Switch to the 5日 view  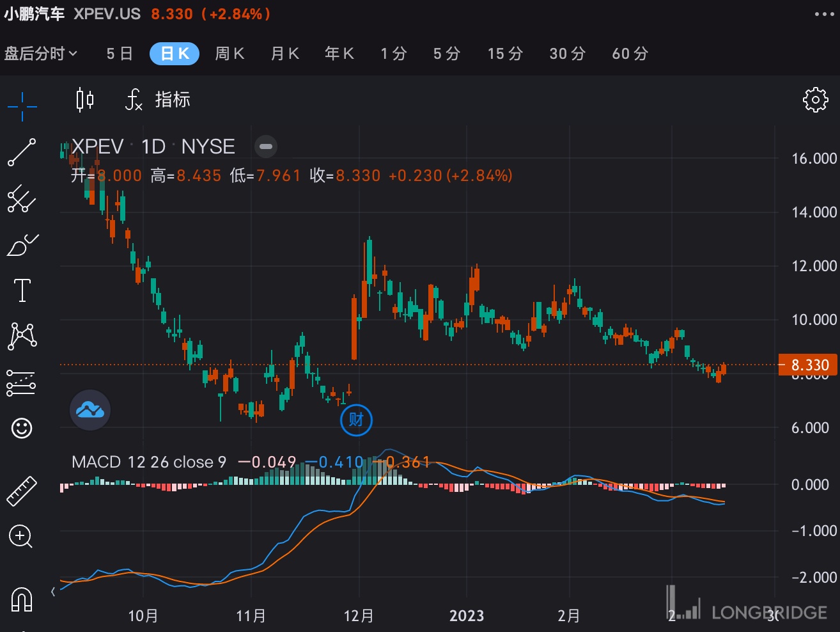pyautogui.click(x=120, y=54)
